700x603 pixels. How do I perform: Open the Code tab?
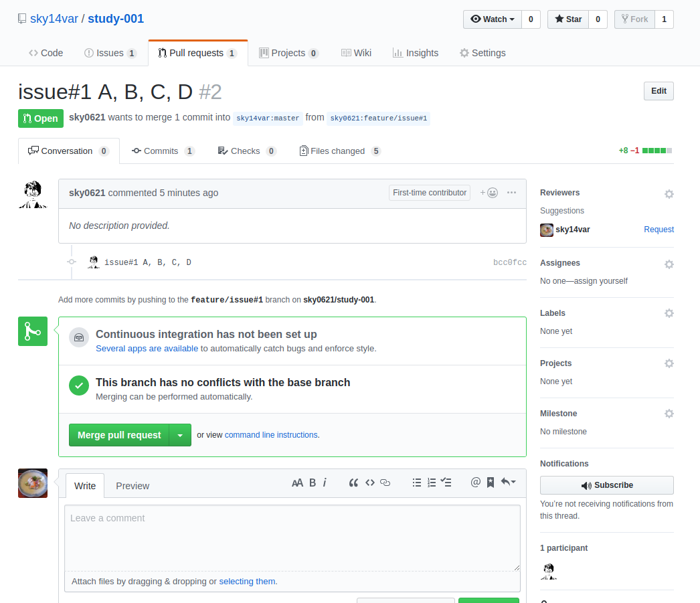coord(46,53)
